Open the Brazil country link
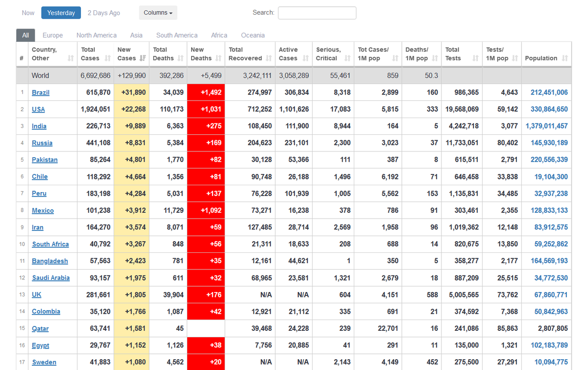The height and width of the screenshot is (370, 588). point(41,93)
